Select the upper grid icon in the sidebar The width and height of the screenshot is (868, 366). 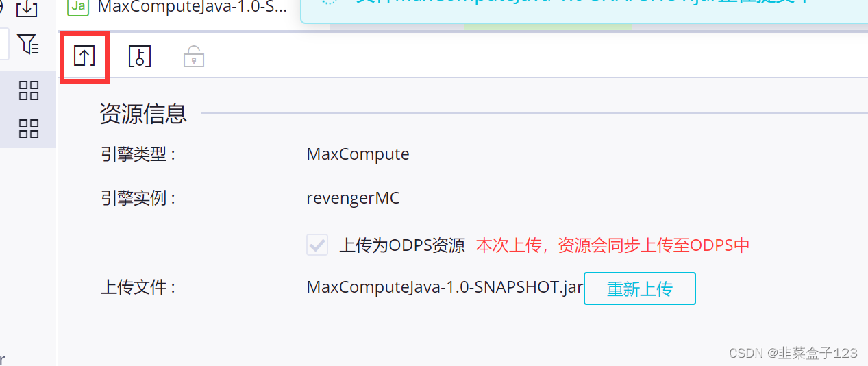coord(29,90)
